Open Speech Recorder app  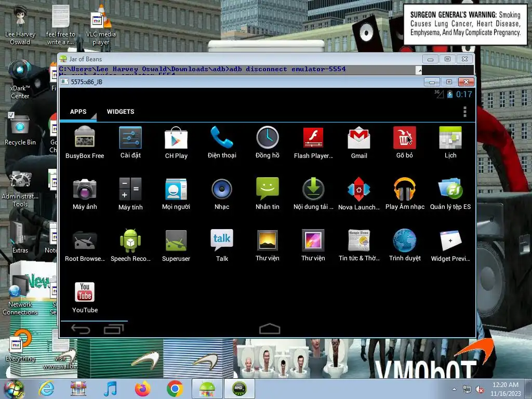coord(130,246)
